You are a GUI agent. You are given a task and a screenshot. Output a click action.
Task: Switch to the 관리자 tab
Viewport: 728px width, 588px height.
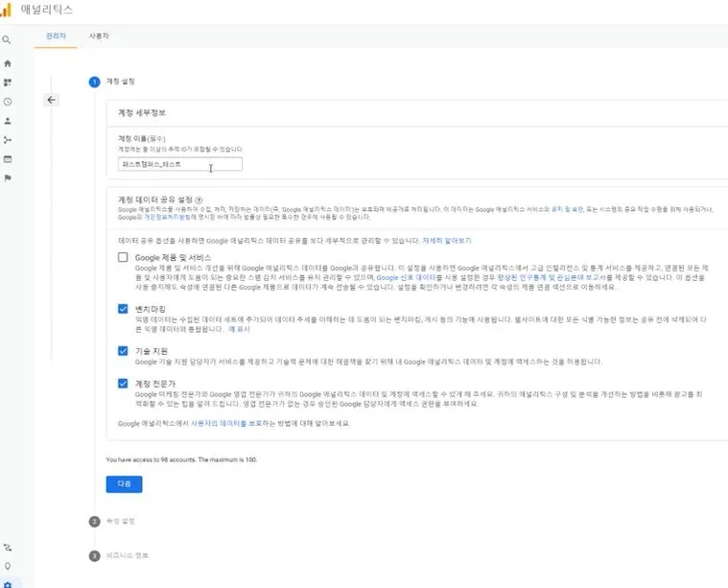(x=56, y=36)
